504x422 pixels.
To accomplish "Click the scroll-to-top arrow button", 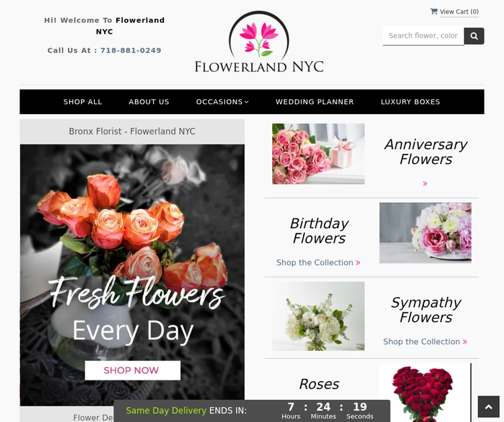I will point(489,407).
